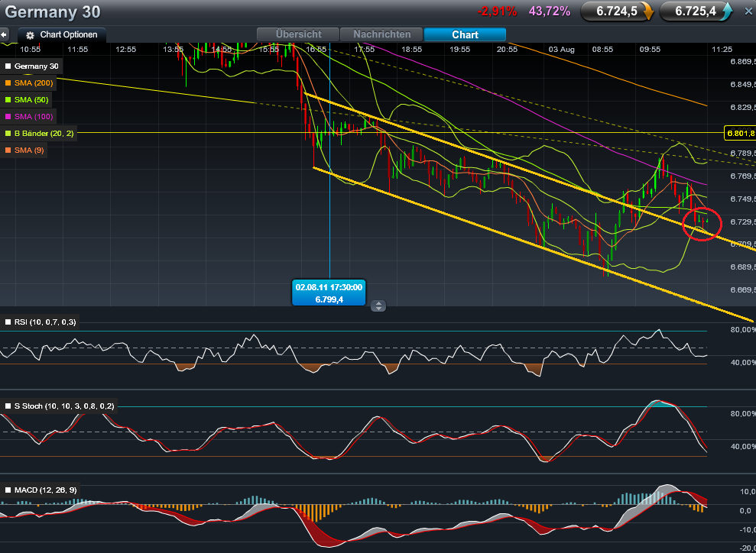This screenshot has height=553, width=756.
Task: Switch to the Nachrichten tab
Action: click(382, 34)
